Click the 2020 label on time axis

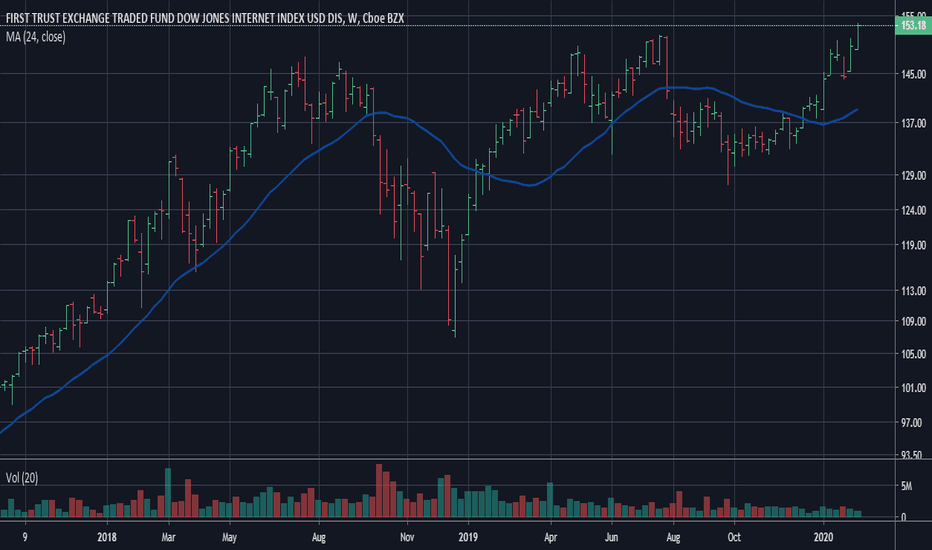[x=823, y=538]
